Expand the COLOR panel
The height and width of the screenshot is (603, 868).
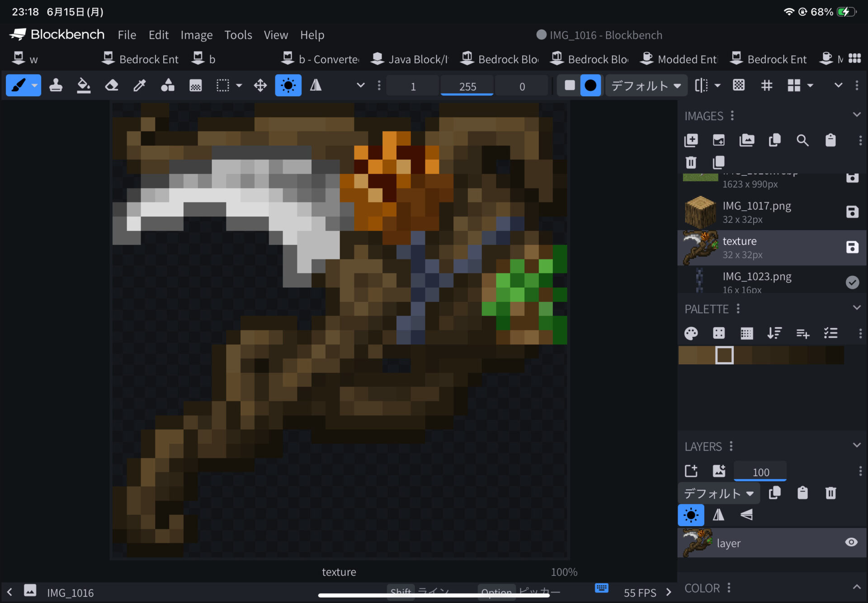pos(856,587)
